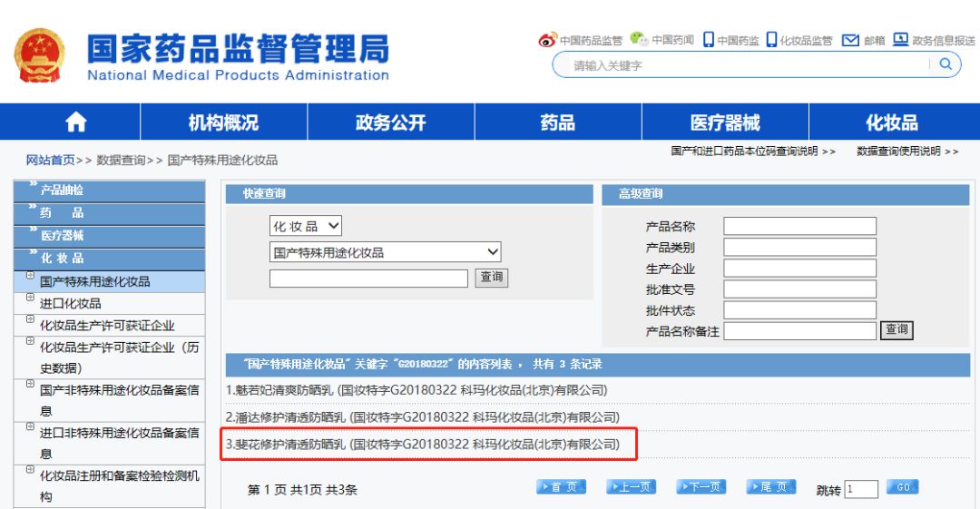Select 国产非特殊用途化妆品备案信息 tree item
This screenshot has height=509, width=980.
pyautogui.click(x=119, y=400)
